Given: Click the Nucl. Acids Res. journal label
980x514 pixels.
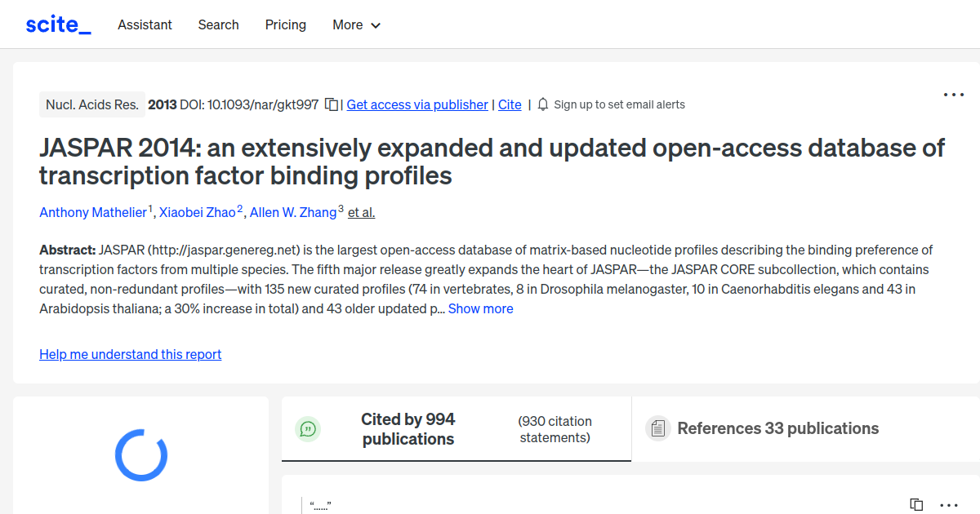Looking at the screenshot, I should pyautogui.click(x=91, y=104).
